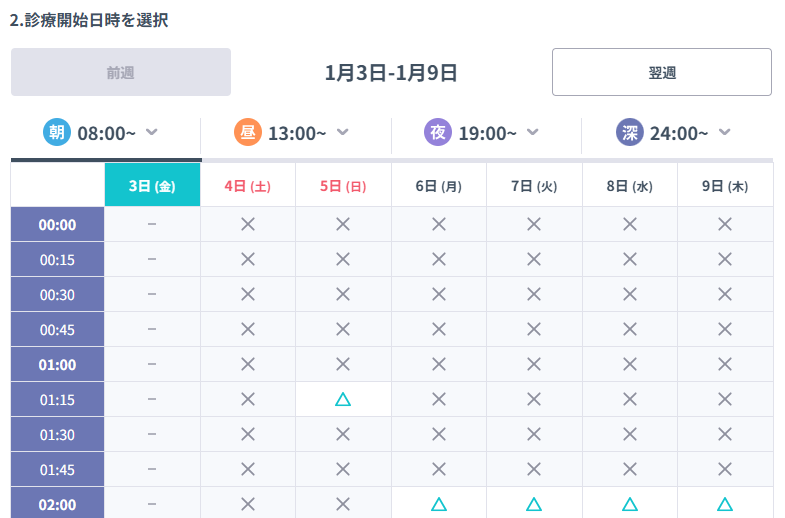785x518 pixels.
Task: Pick the 8日 02:00 triangle slot
Action: click(x=629, y=504)
